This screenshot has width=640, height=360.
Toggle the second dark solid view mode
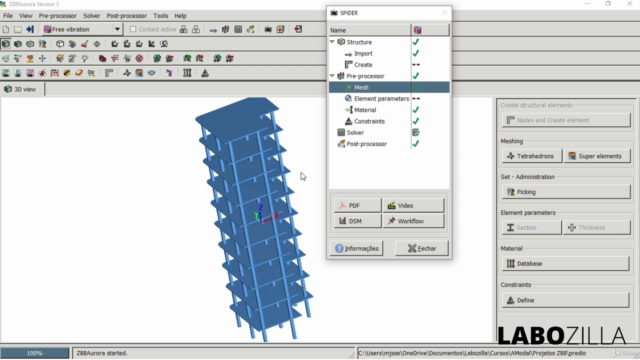(x=18, y=44)
